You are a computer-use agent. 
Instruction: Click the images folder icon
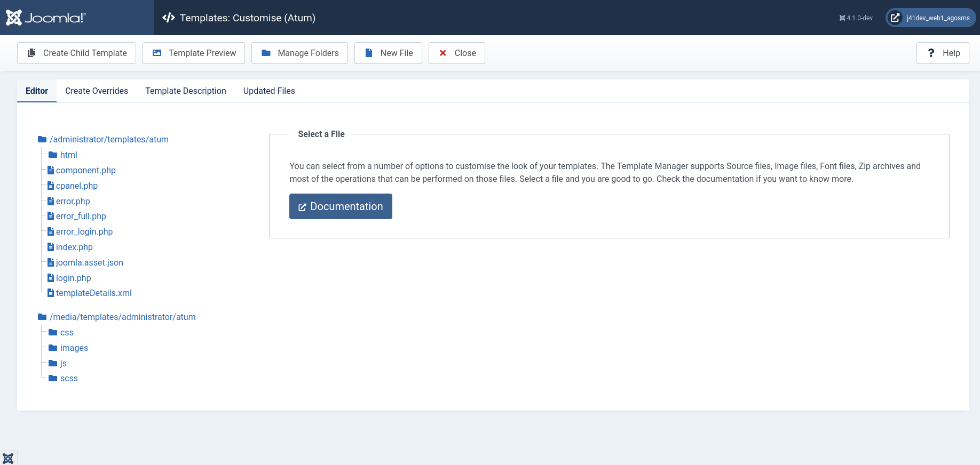click(53, 348)
